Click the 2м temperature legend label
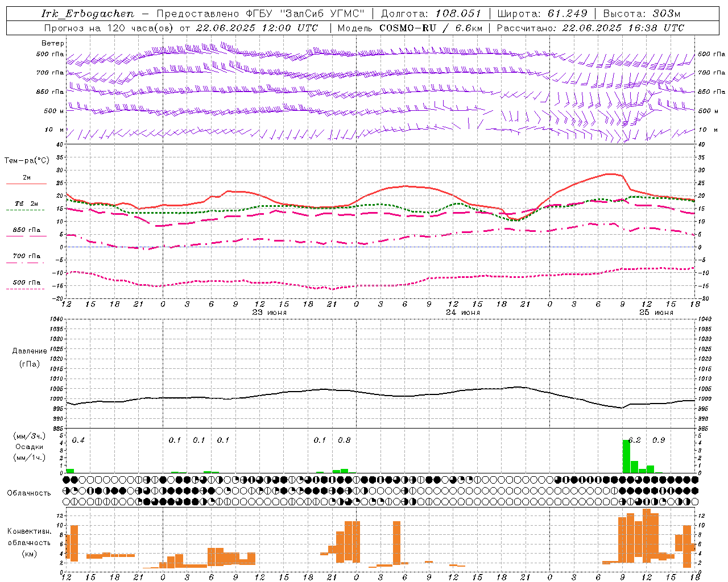Image resolution: width=728 pixels, height=582 pixels. coord(27,177)
